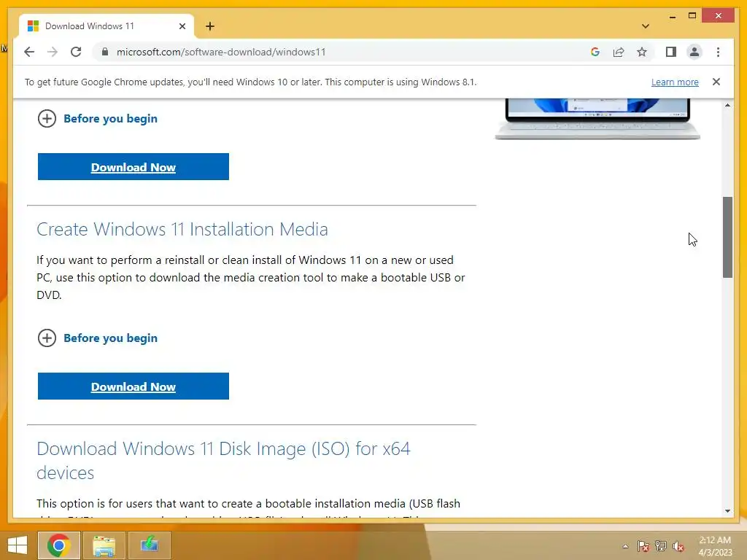Open File Explorer from the taskbar
This screenshot has width=747, height=560.
click(104, 545)
